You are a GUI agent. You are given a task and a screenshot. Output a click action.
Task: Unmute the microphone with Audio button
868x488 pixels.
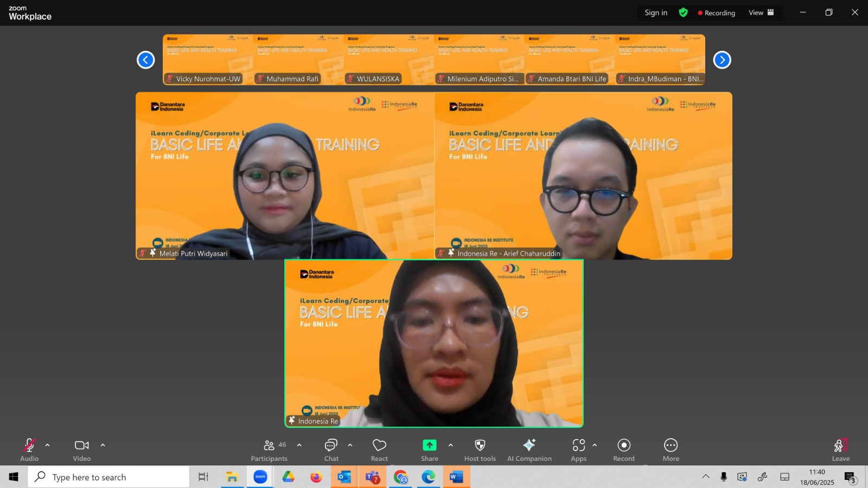pyautogui.click(x=29, y=450)
